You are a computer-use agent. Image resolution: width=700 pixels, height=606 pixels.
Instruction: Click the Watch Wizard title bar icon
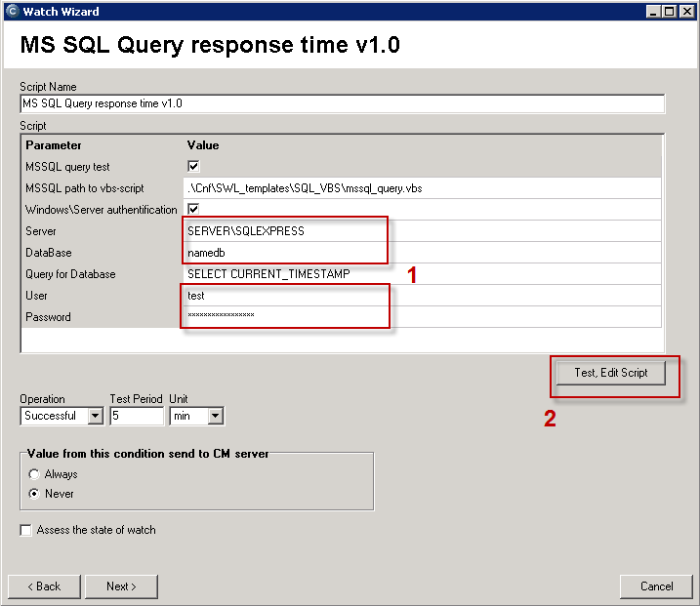[13, 11]
